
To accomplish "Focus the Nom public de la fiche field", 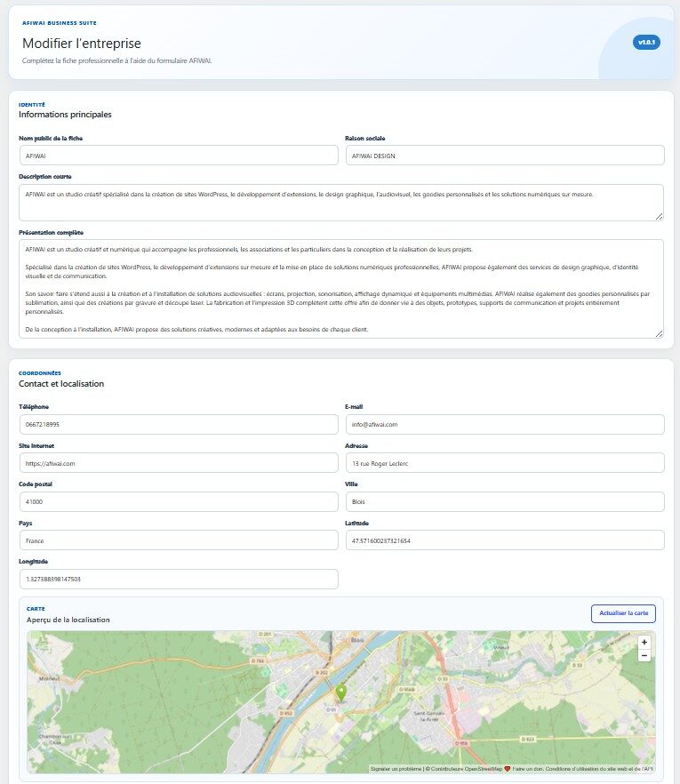I will 179,156.
